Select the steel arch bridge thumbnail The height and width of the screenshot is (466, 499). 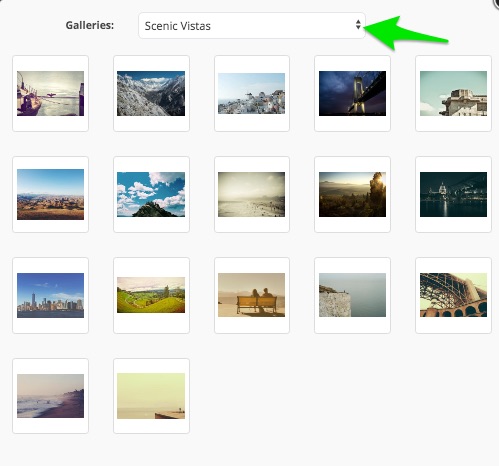(x=453, y=295)
